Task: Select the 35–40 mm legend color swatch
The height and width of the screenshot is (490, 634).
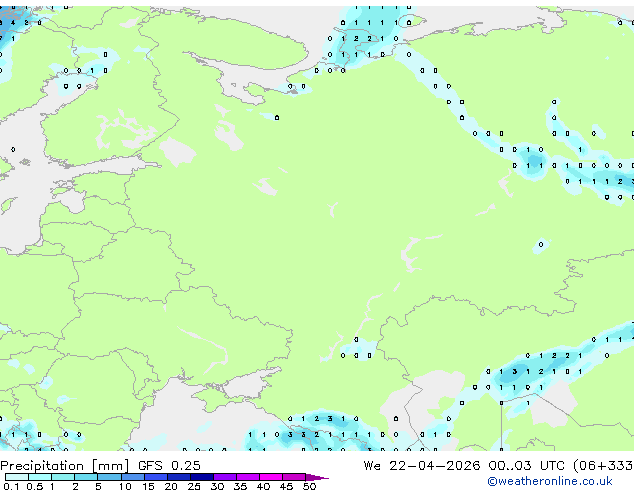Action: pyautogui.click(x=247, y=477)
